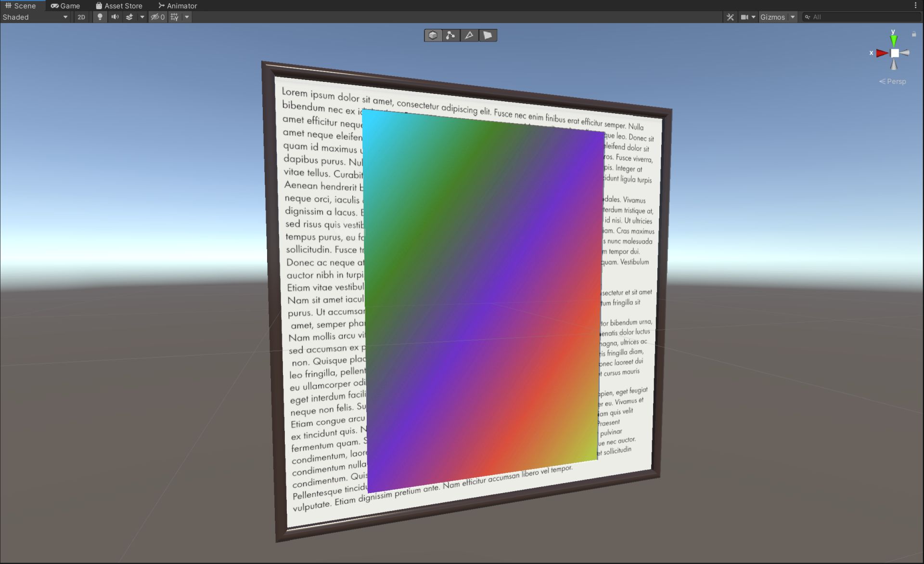Screen dimensions: 924x564
Task: Select the ProBuilder face selection mode icon
Action: pyautogui.click(x=488, y=35)
